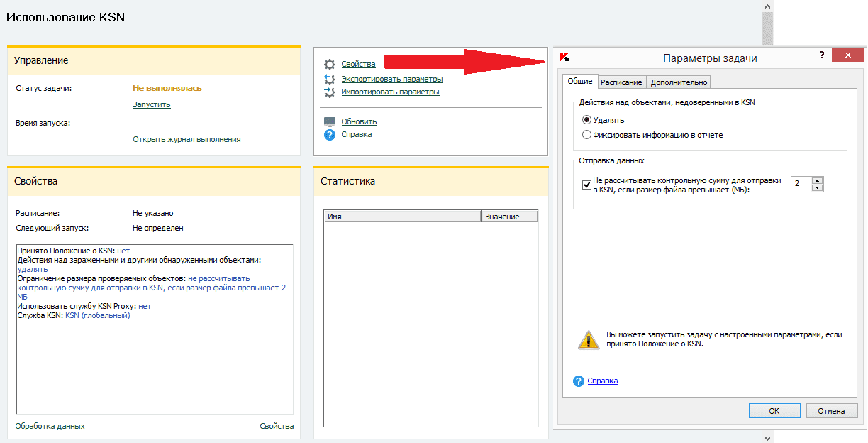Click the help question icon in the dialog footer
The image size is (868, 443).
point(578,381)
